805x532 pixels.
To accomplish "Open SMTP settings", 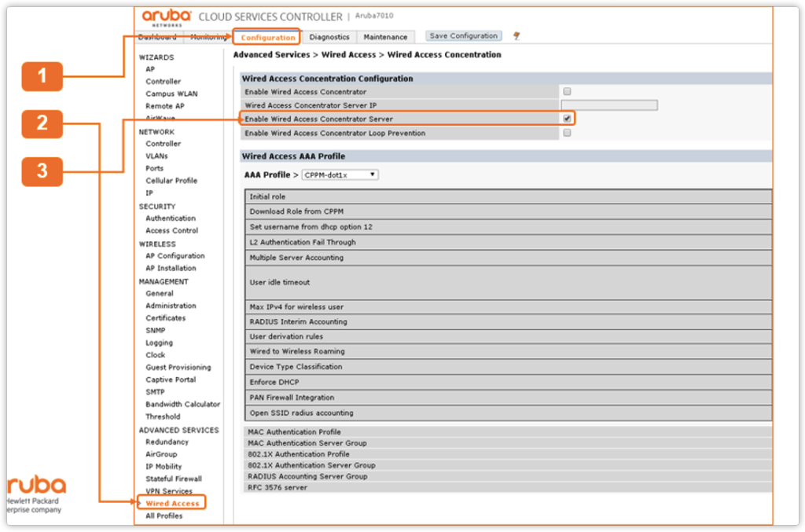I will [155, 392].
